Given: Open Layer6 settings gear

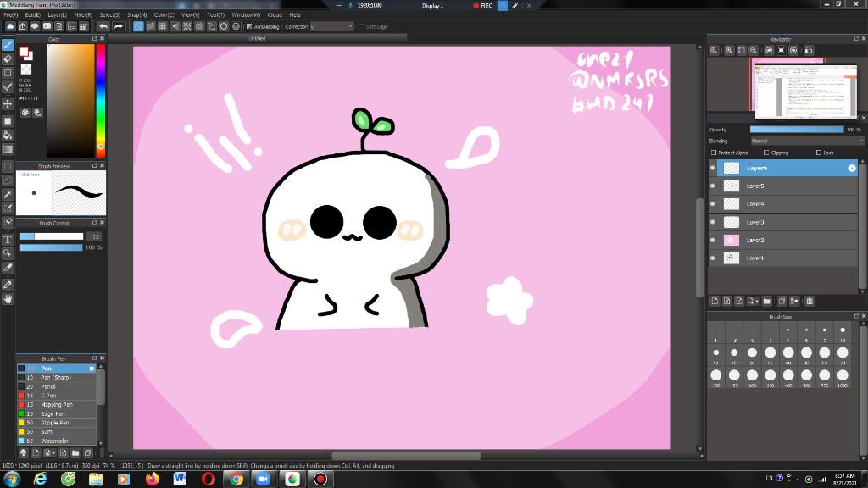Looking at the screenshot, I should tap(852, 168).
